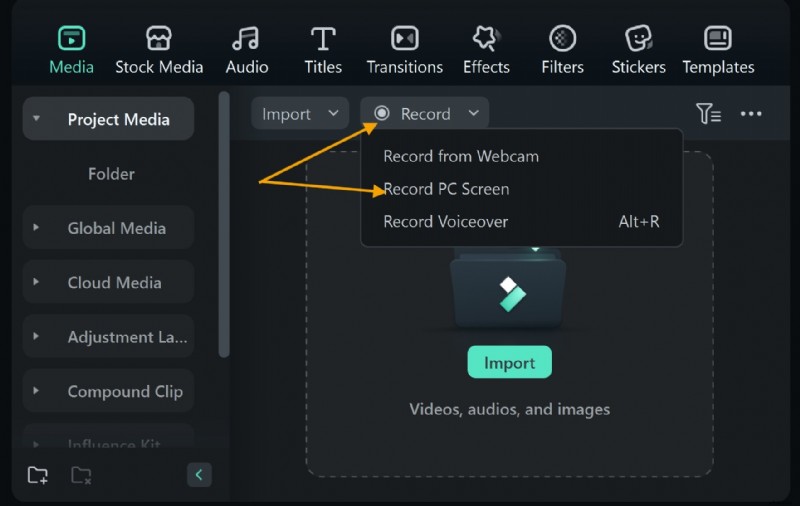Select the Folder item under Project Media

[111, 174]
